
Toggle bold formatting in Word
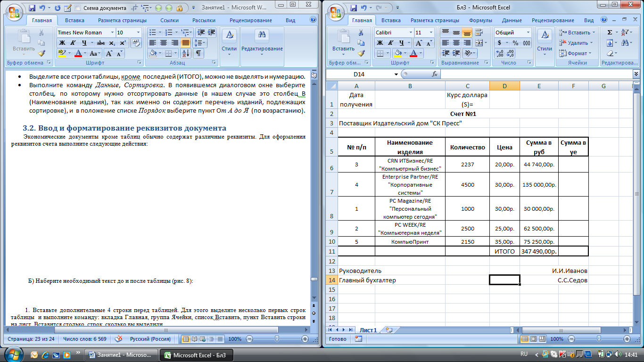pyautogui.click(x=62, y=43)
